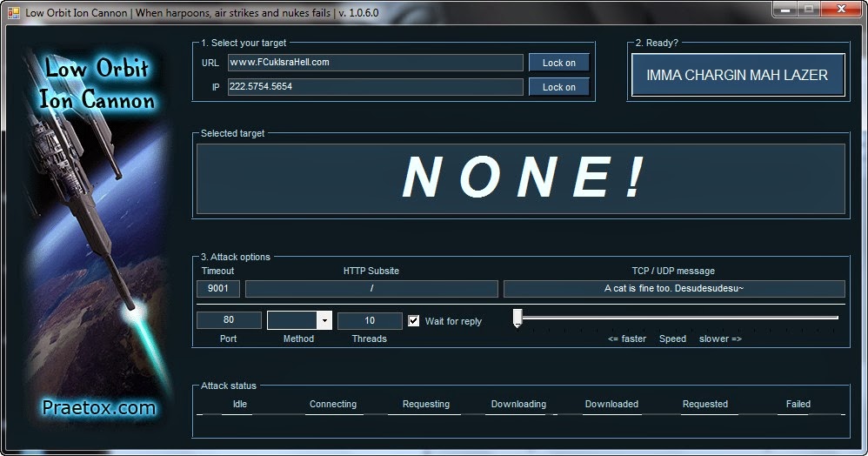Click the Low Orbit Ion Cannon banner image
The image size is (868, 456).
click(98, 237)
